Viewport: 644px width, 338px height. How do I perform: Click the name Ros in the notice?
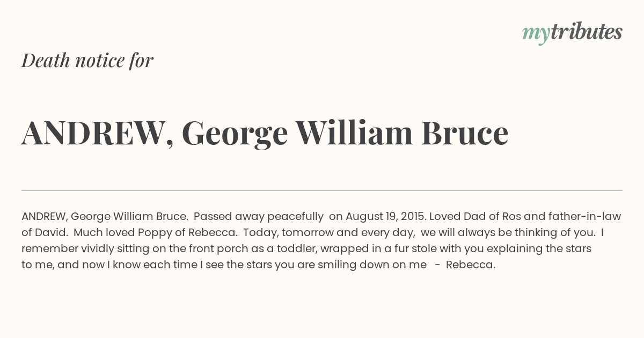point(511,217)
